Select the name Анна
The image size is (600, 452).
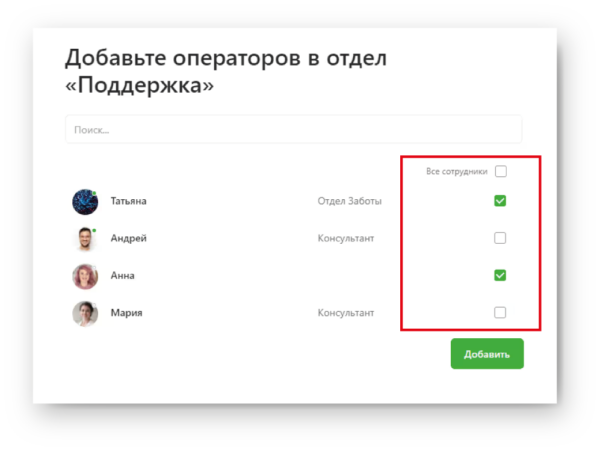[122, 276]
